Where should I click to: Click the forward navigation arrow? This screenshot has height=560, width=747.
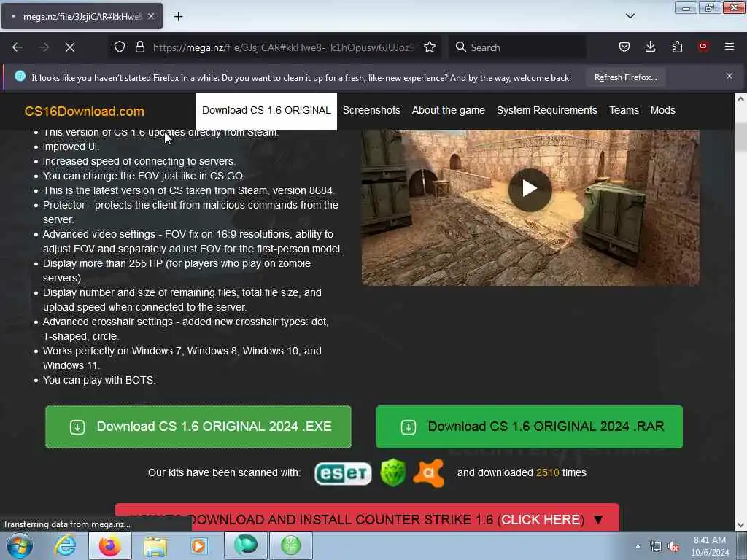point(44,47)
